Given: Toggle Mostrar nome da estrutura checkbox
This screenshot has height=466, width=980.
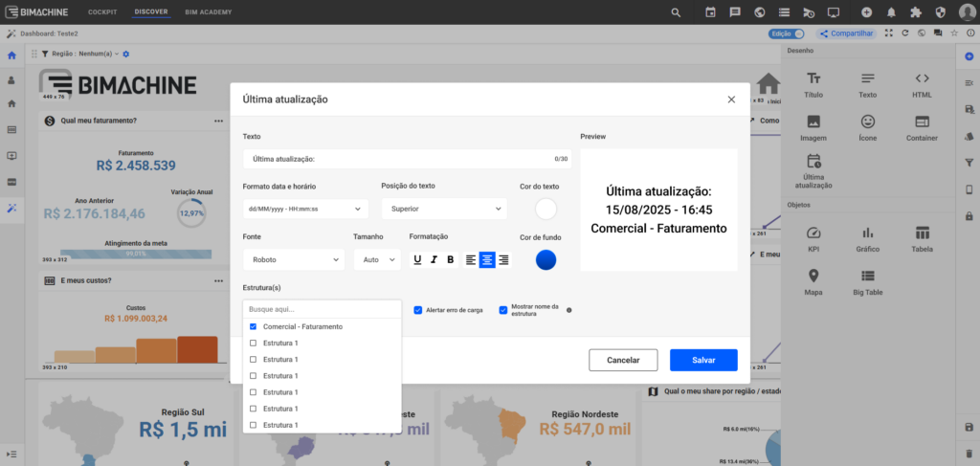Looking at the screenshot, I should 503,310.
